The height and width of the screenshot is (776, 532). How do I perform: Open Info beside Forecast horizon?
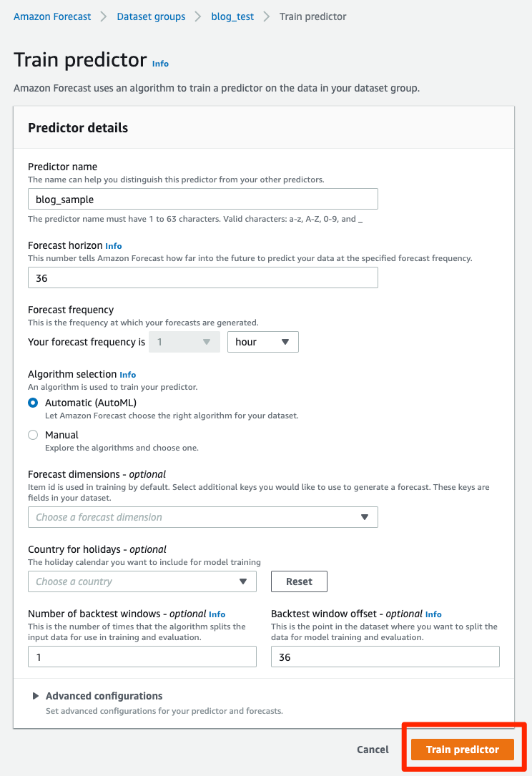coord(114,246)
